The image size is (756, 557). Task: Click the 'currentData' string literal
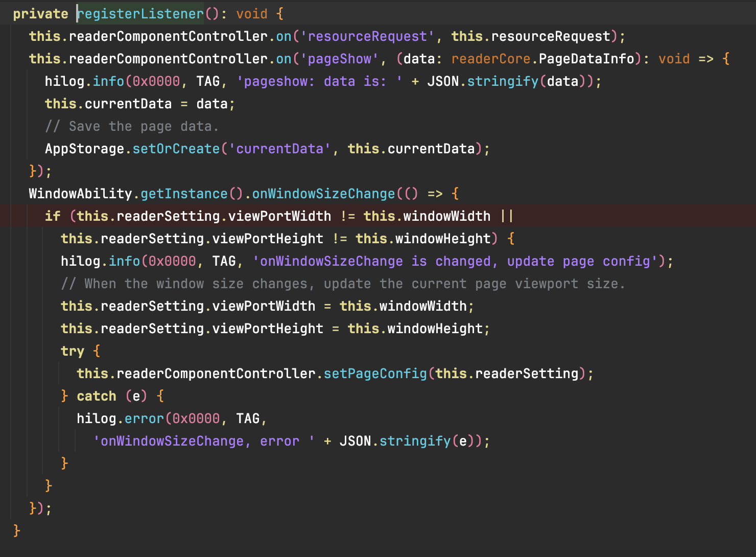tap(279, 149)
